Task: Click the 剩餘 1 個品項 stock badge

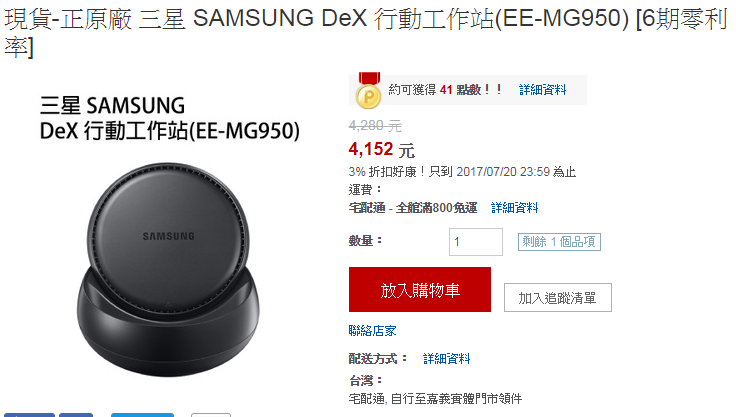Action: point(559,242)
